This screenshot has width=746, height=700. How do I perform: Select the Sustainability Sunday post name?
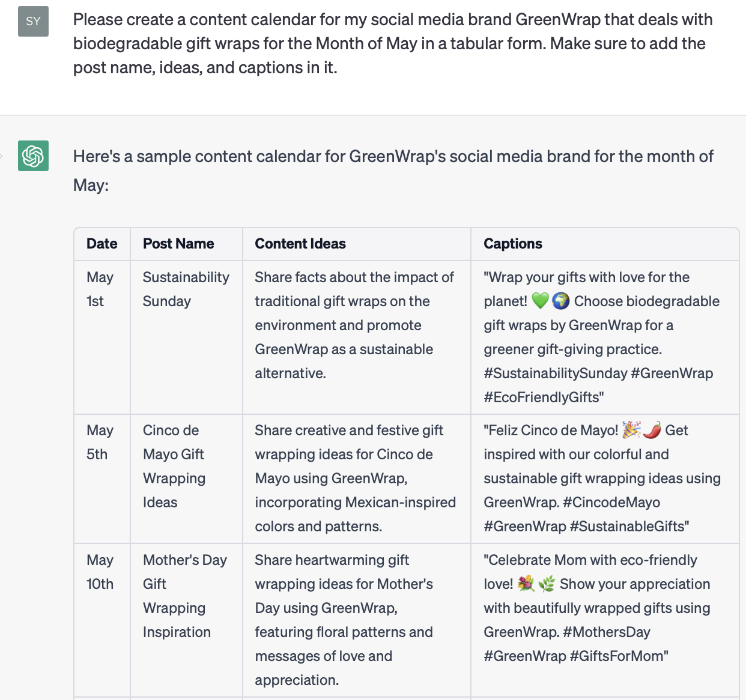point(186,289)
